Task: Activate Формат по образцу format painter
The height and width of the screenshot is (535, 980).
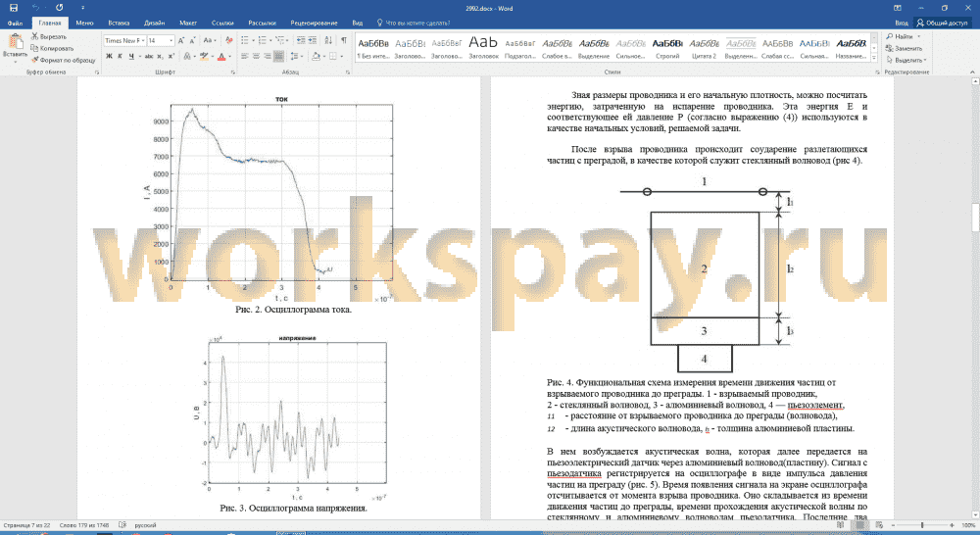Action: [x=63, y=60]
